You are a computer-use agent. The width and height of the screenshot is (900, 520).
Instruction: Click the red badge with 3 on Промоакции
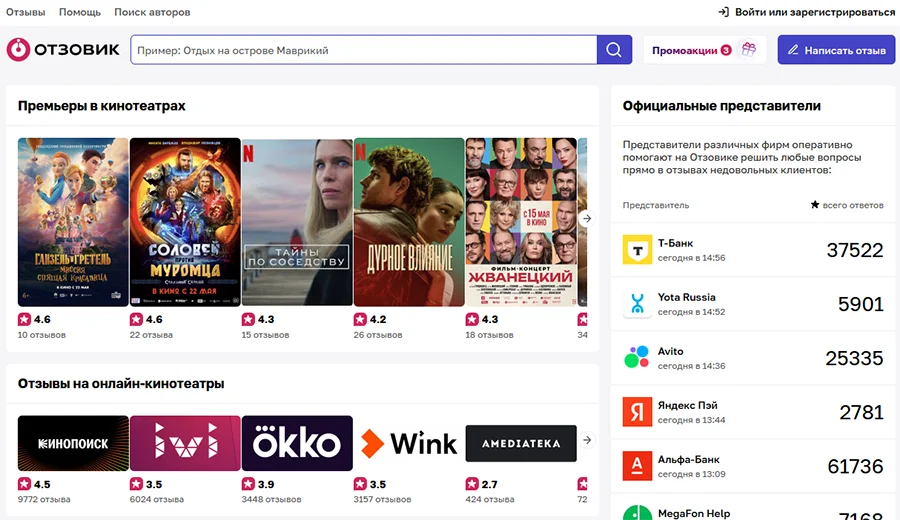click(726, 51)
